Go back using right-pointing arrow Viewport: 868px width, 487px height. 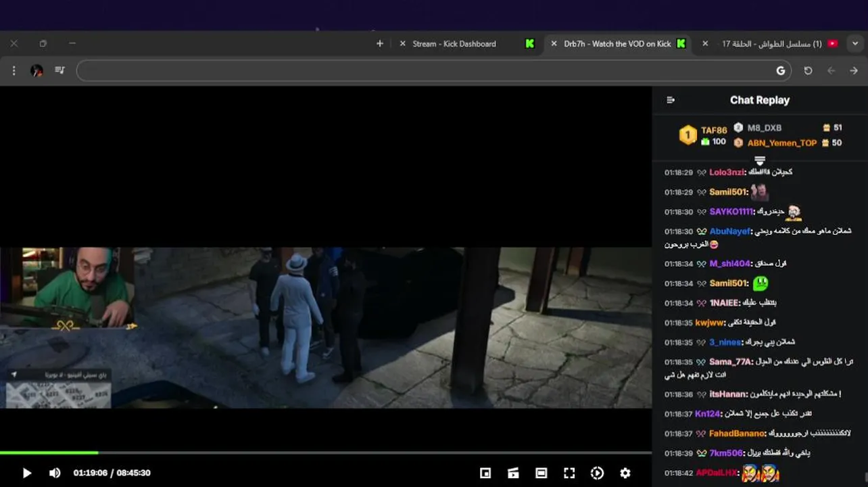[x=854, y=70]
